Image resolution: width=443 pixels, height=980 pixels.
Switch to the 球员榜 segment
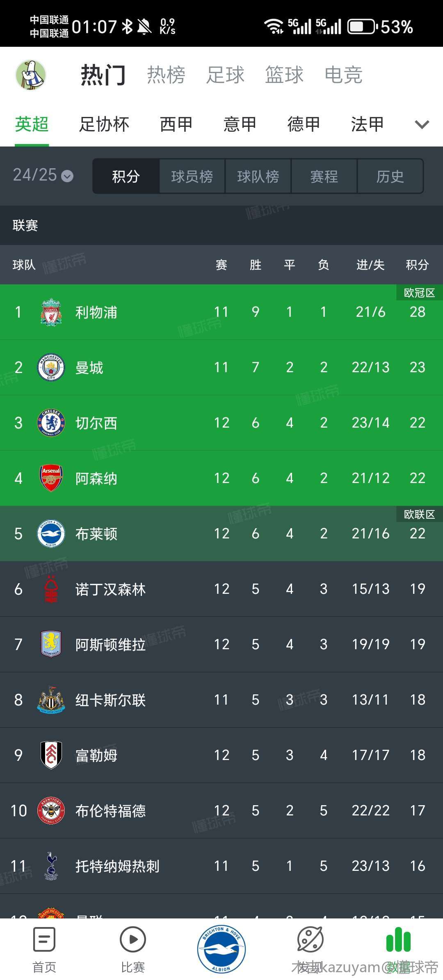192,176
